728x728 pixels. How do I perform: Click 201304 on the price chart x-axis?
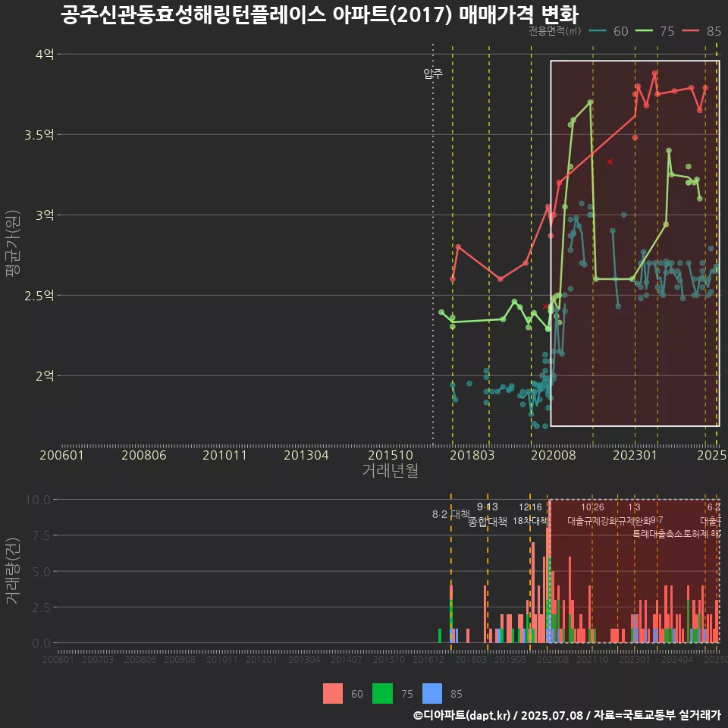pos(306,455)
